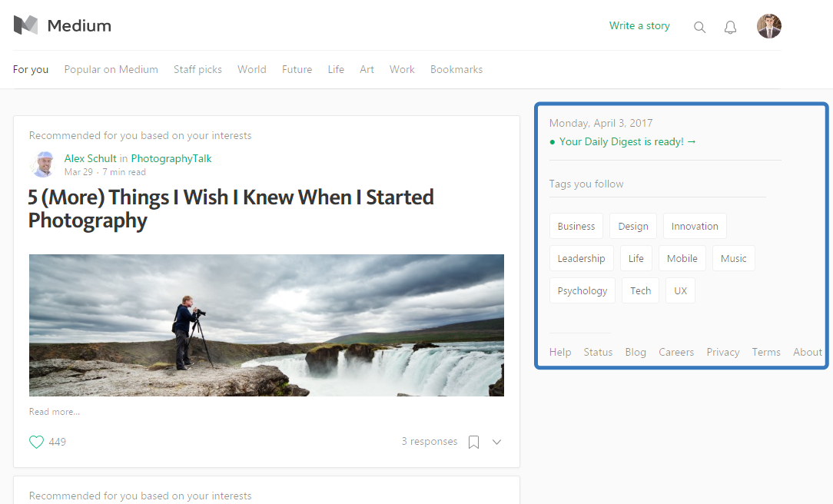Go to the Bookmarks tab
This screenshot has height=504, width=833.
pos(456,69)
